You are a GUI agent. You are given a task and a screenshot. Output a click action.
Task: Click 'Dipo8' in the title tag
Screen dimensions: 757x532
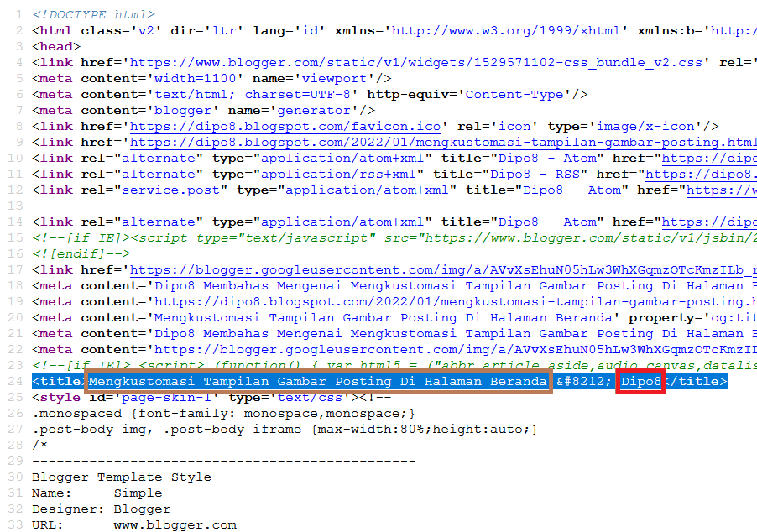(x=640, y=382)
